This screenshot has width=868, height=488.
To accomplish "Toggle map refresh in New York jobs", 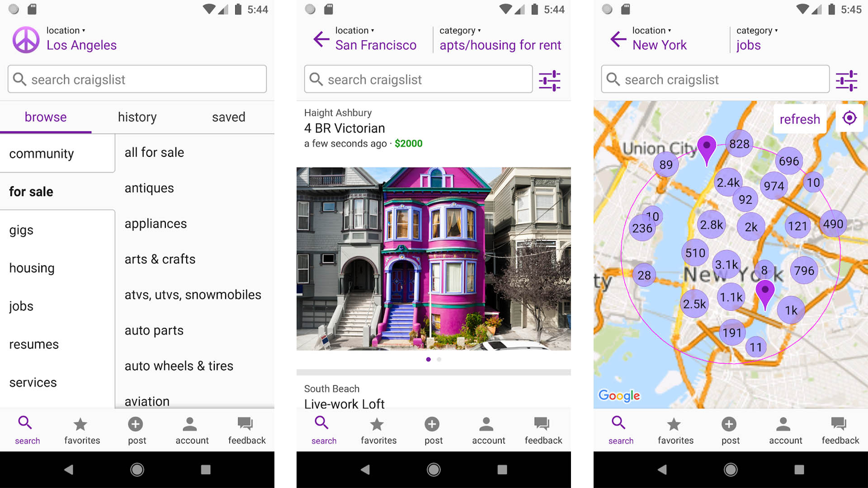I will click(x=799, y=118).
